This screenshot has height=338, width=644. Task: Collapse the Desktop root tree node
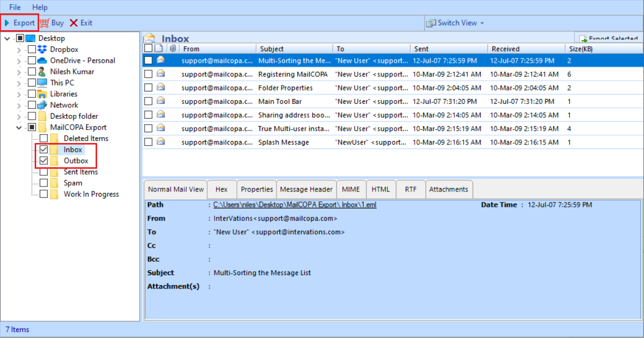7,38
